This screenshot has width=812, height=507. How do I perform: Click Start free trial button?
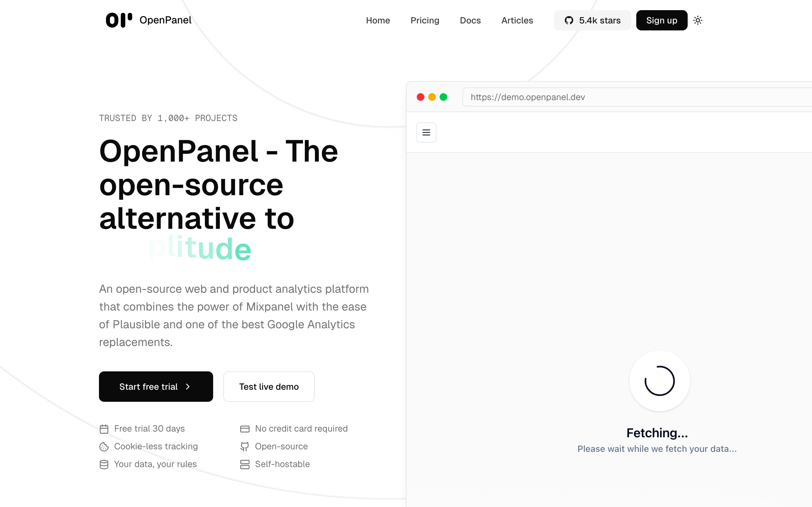156,386
